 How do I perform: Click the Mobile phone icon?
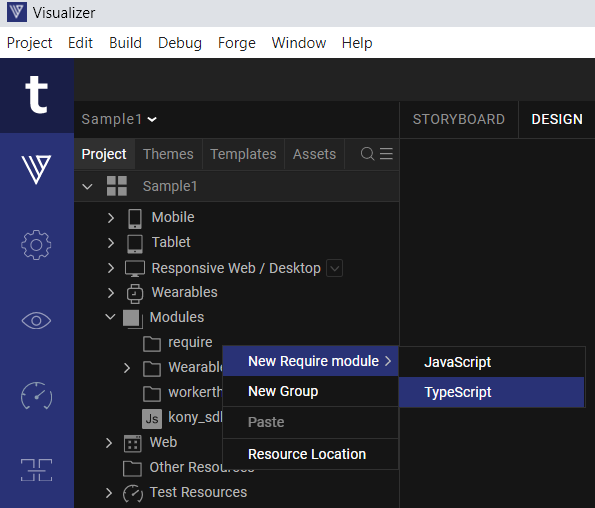135,219
